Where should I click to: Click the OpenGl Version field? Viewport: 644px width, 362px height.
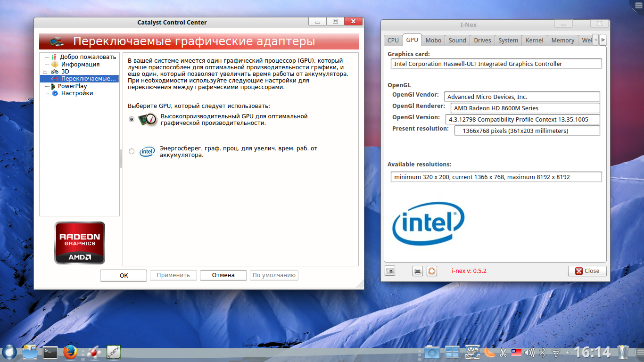tap(523, 119)
